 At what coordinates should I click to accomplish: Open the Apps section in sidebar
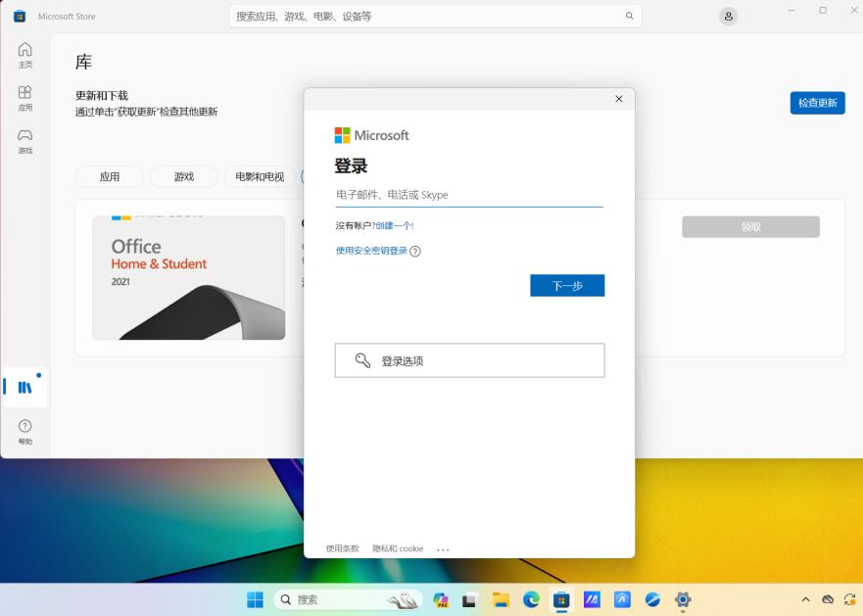tap(25, 98)
